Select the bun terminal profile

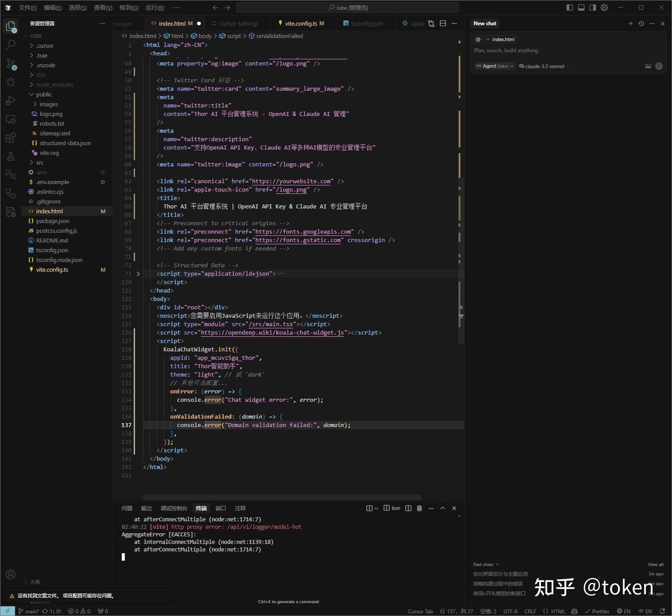pos(392,508)
